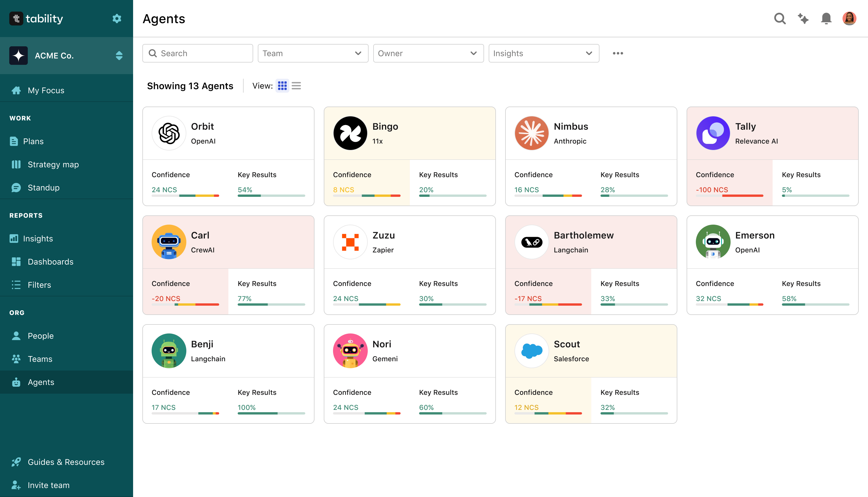Open Guides & Resources
868x497 pixels.
pos(67,462)
